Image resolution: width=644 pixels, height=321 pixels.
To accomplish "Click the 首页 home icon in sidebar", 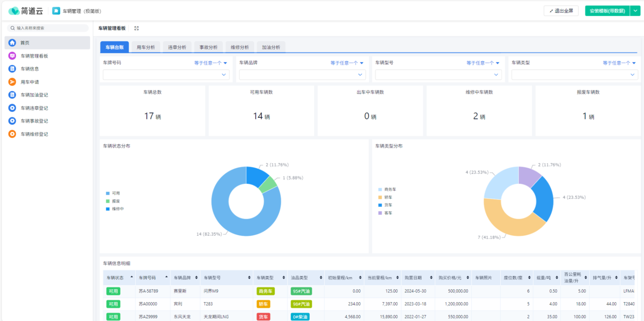I will (x=12, y=43).
